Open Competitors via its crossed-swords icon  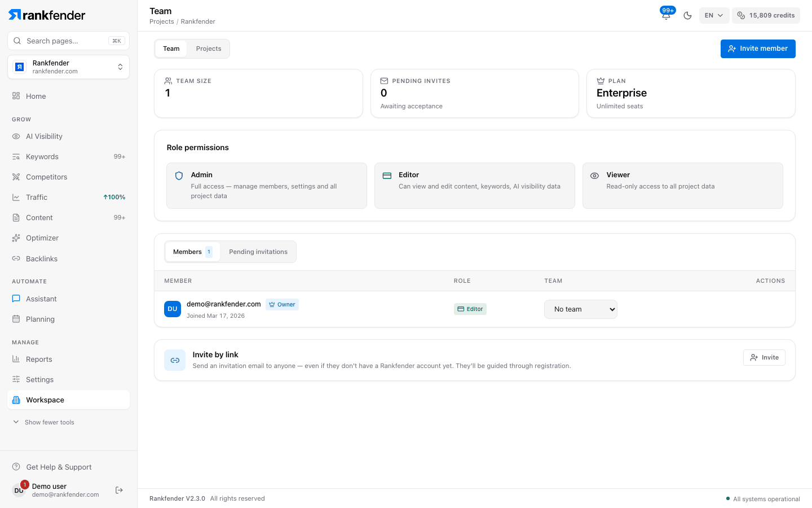[x=16, y=177]
